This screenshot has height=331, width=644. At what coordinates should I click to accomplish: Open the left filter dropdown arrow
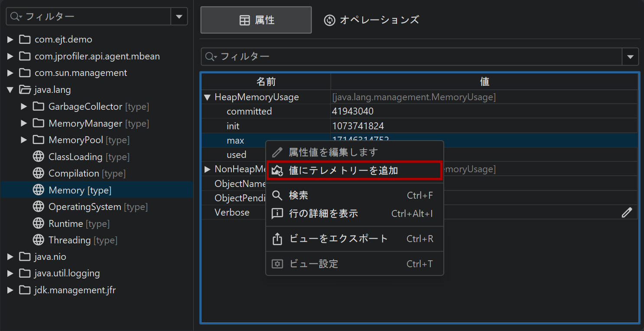[x=179, y=16]
